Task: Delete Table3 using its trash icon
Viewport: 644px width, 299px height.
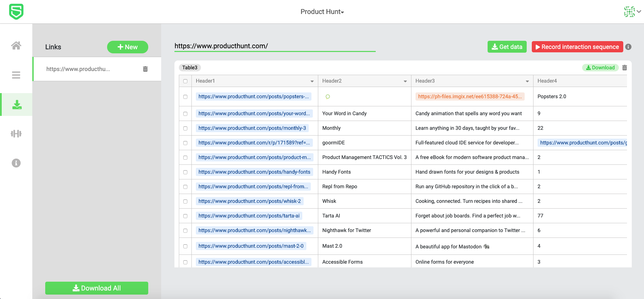Action: [625, 68]
